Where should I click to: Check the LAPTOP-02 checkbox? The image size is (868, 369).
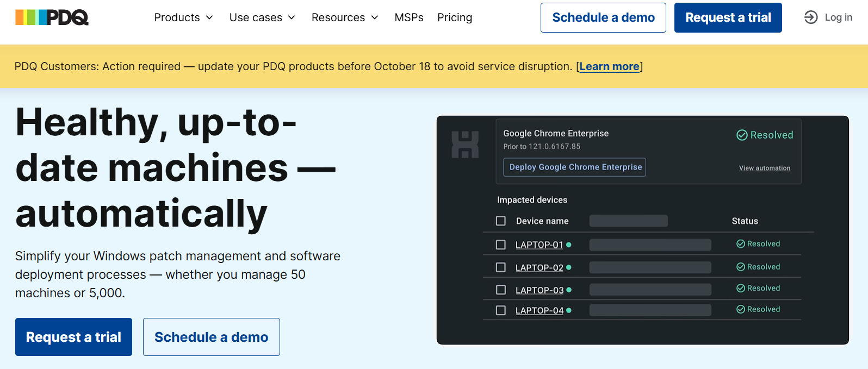click(x=501, y=267)
